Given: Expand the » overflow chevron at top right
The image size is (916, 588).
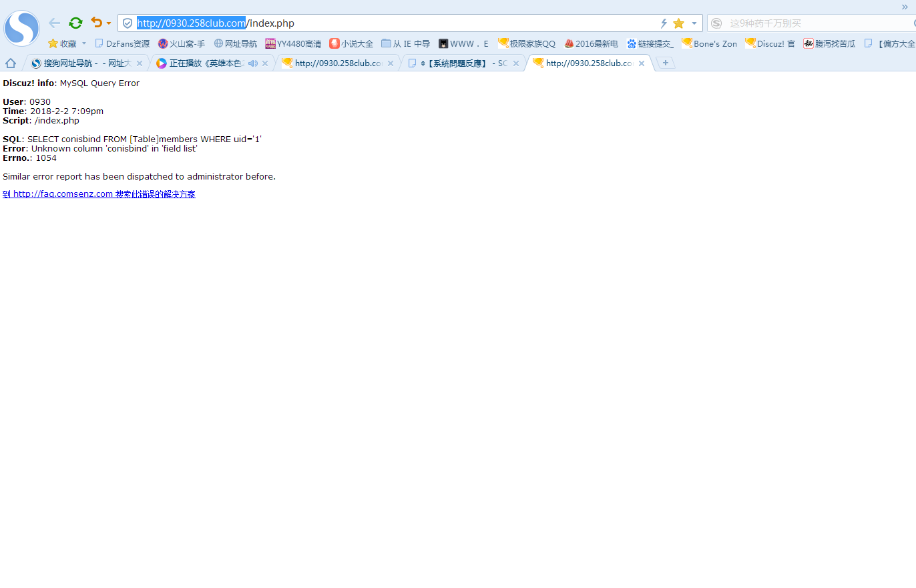Looking at the screenshot, I should pos(905,6).
